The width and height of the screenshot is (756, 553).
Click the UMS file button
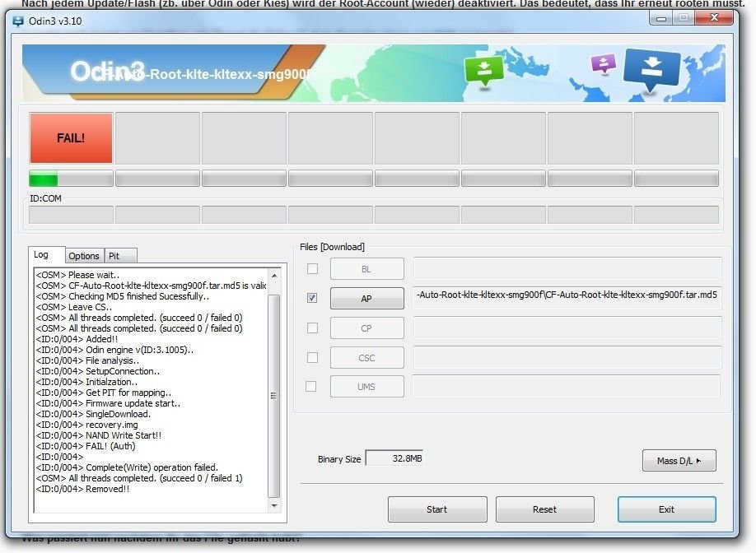pos(367,386)
